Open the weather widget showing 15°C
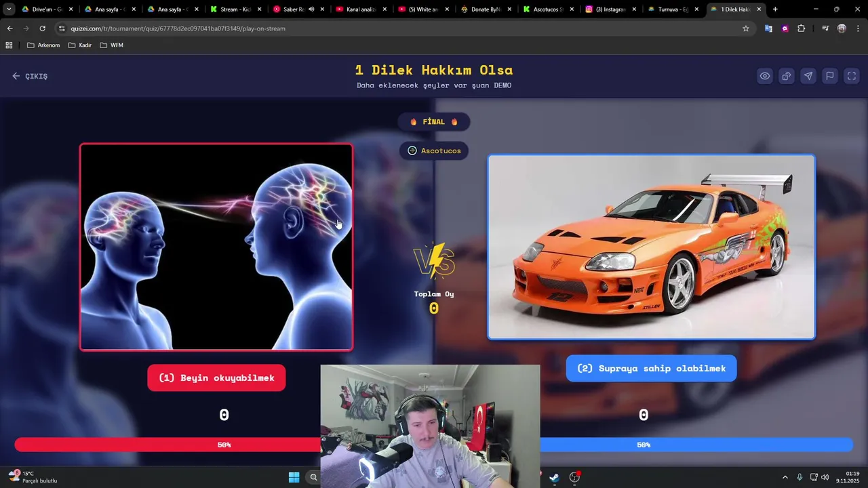Image resolution: width=868 pixels, height=488 pixels. click(x=33, y=477)
